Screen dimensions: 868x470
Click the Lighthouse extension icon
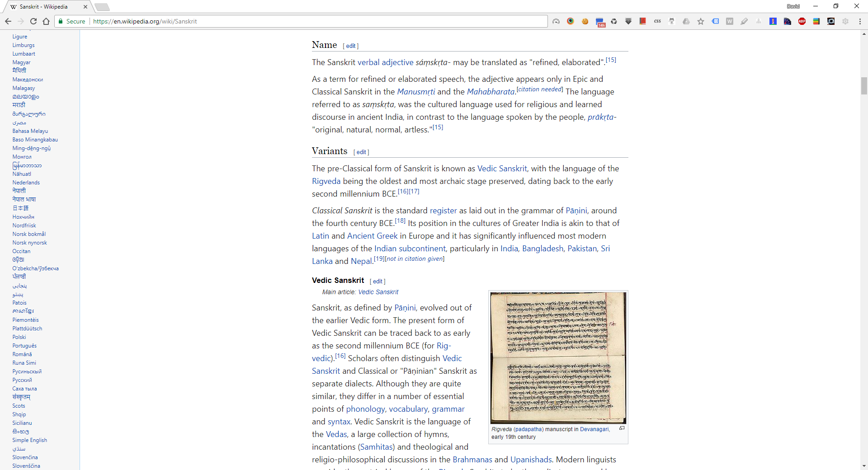coord(773,21)
